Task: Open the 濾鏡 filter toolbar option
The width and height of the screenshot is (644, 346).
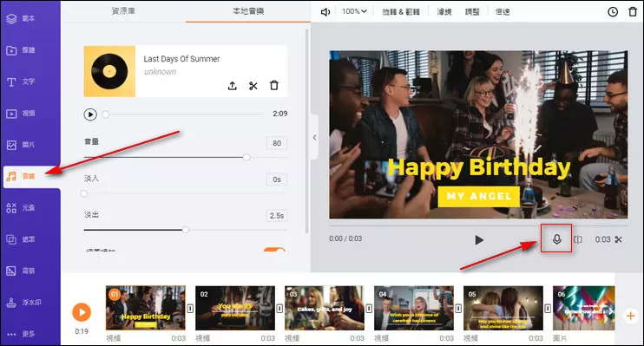Action: click(x=444, y=12)
